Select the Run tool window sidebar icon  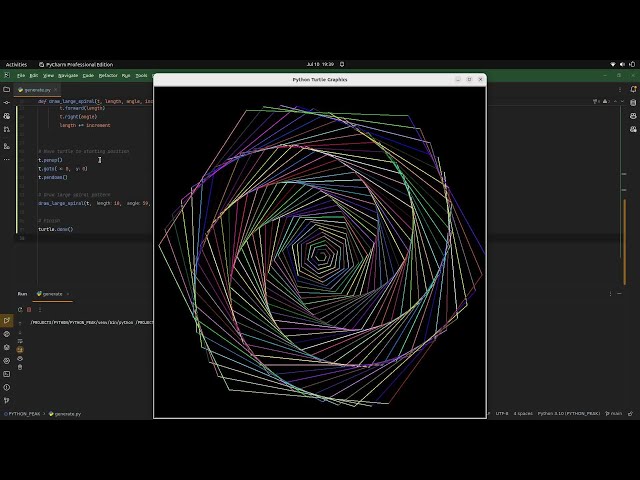point(7,320)
